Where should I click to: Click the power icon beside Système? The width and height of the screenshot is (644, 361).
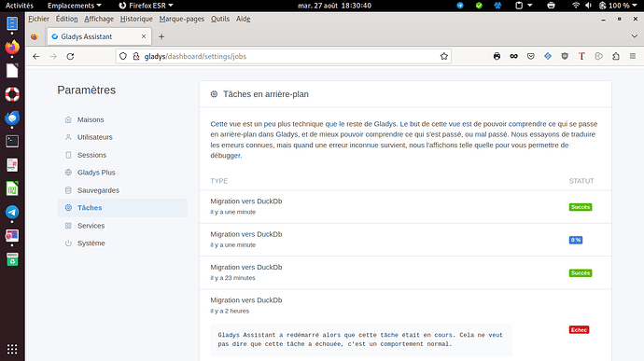click(x=68, y=243)
